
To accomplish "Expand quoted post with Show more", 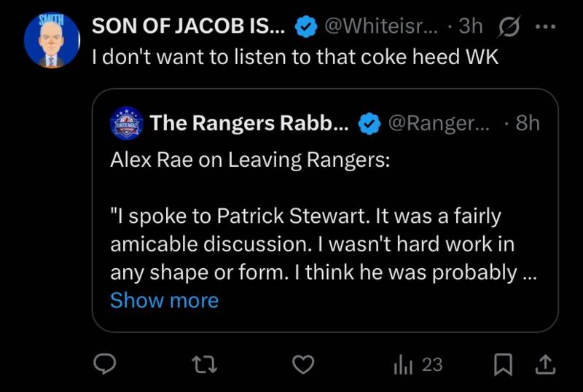I will tap(164, 300).
